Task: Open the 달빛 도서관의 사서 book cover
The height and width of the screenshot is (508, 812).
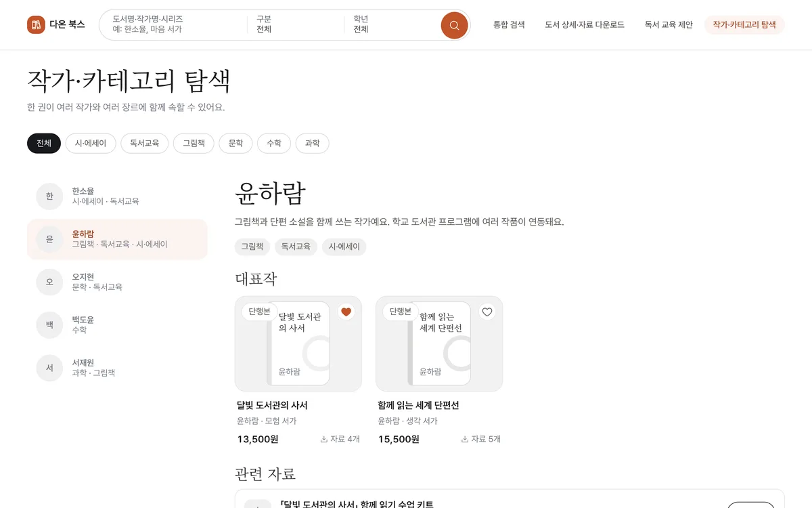Action: pos(298,343)
